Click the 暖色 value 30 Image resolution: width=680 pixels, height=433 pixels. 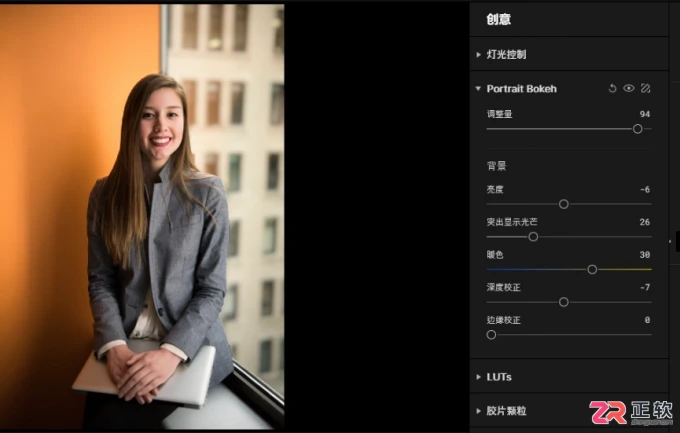(645, 255)
